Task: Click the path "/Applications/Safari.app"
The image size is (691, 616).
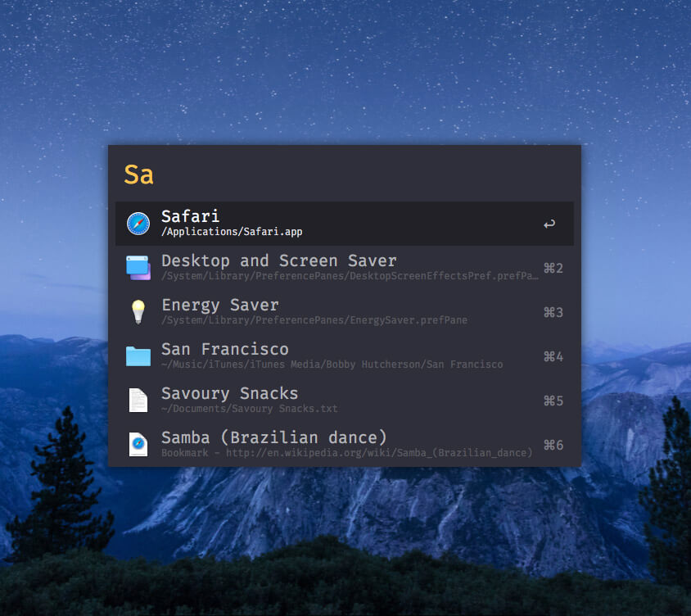Action: click(232, 232)
